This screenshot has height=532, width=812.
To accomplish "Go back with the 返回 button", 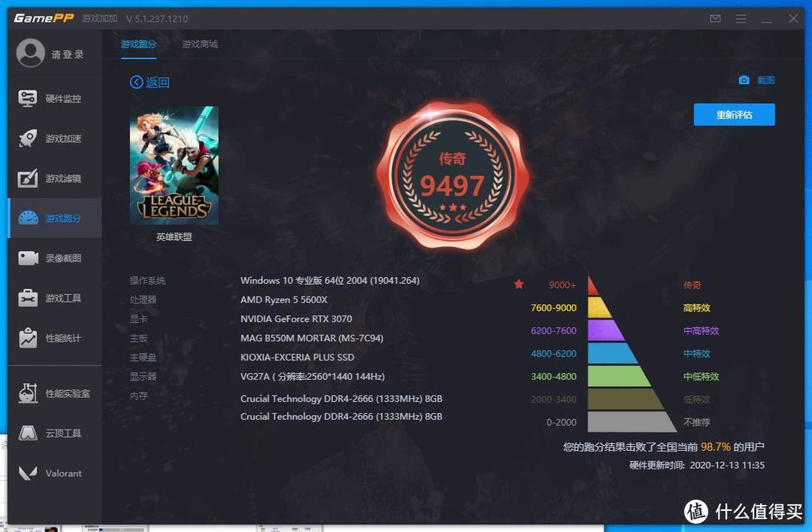I will [150, 83].
